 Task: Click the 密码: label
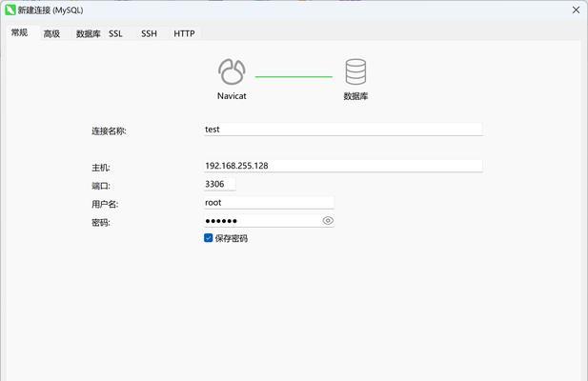101,223
